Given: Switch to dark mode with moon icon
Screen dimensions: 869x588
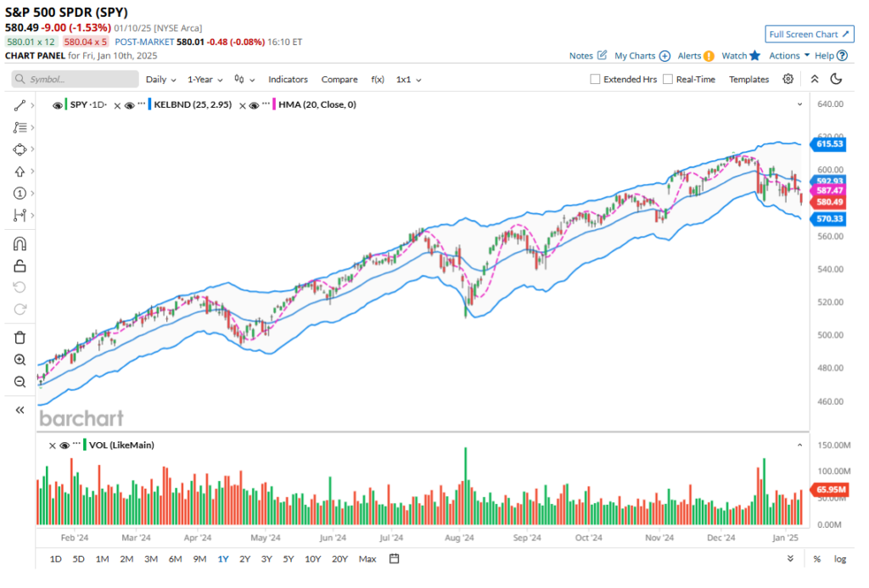Looking at the screenshot, I should point(836,79).
